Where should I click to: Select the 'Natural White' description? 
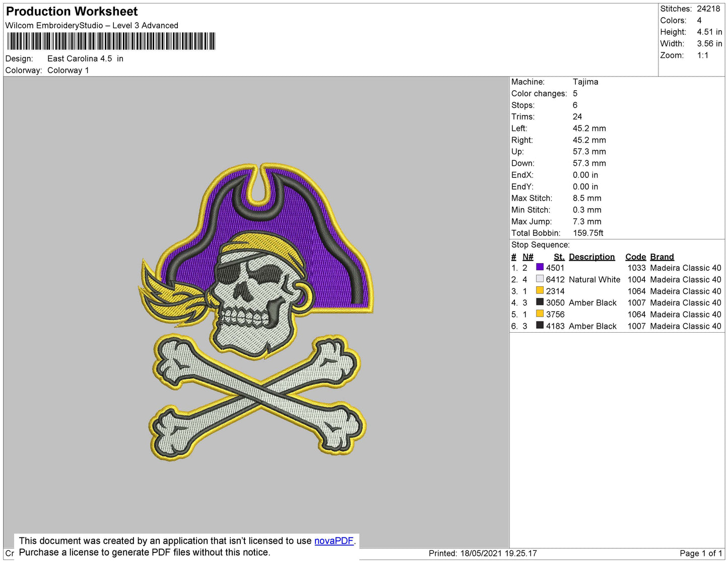click(594, 280)
